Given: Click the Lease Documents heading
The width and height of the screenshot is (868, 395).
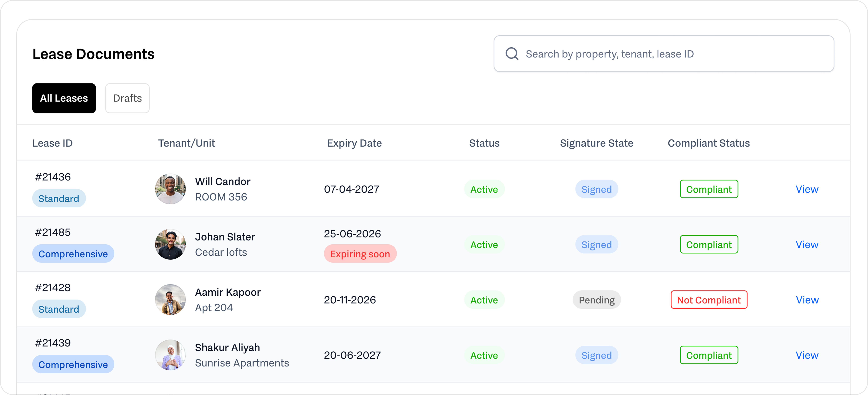Looking at the screenshot, I should 93,54.
